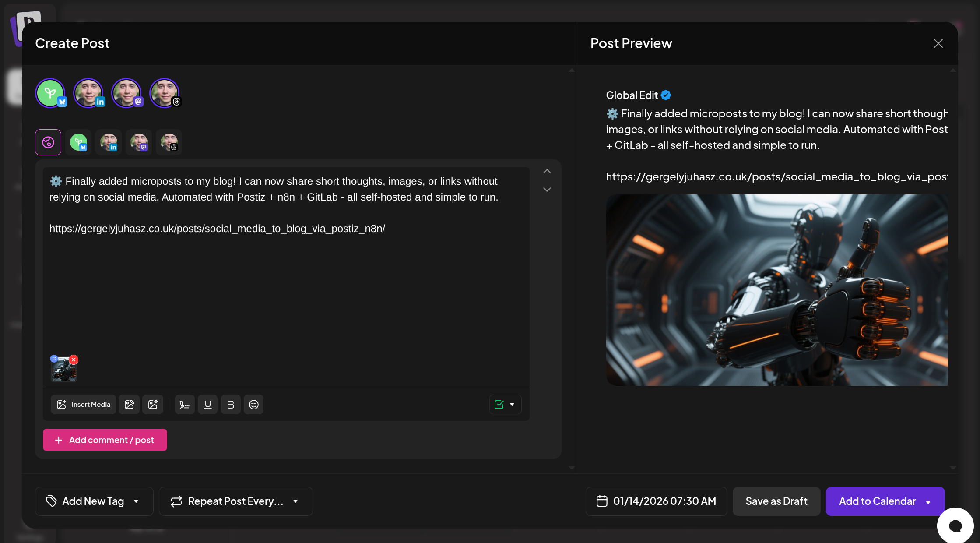Click the signature icon in editor toolbar

185,405
